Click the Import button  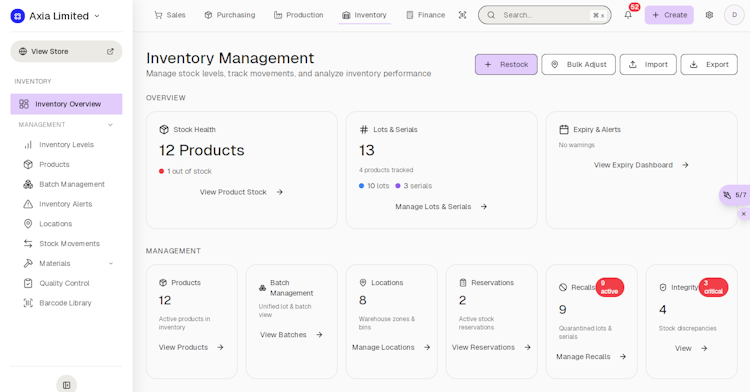pos(648,65)
